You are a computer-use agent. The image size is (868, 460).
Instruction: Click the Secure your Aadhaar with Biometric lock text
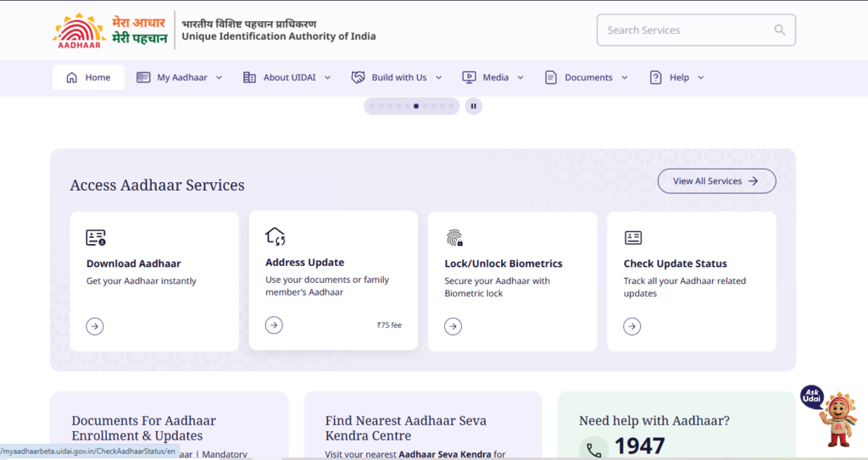click(497, 286)
